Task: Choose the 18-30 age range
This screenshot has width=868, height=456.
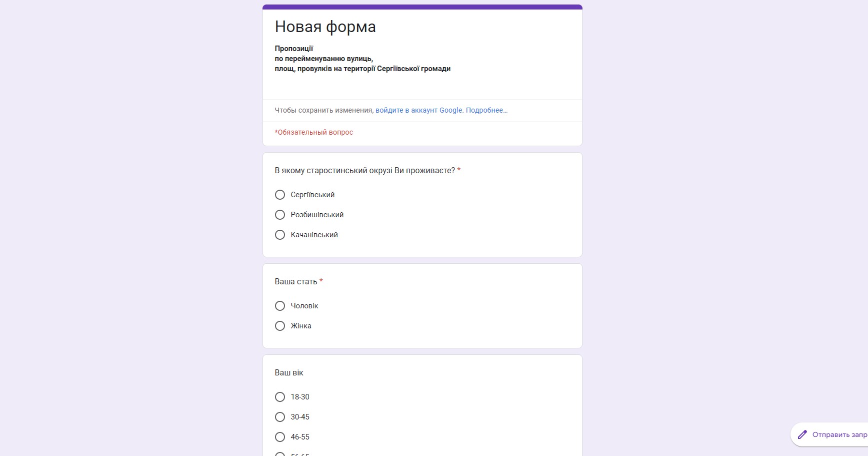Action: tap(280, 397)
